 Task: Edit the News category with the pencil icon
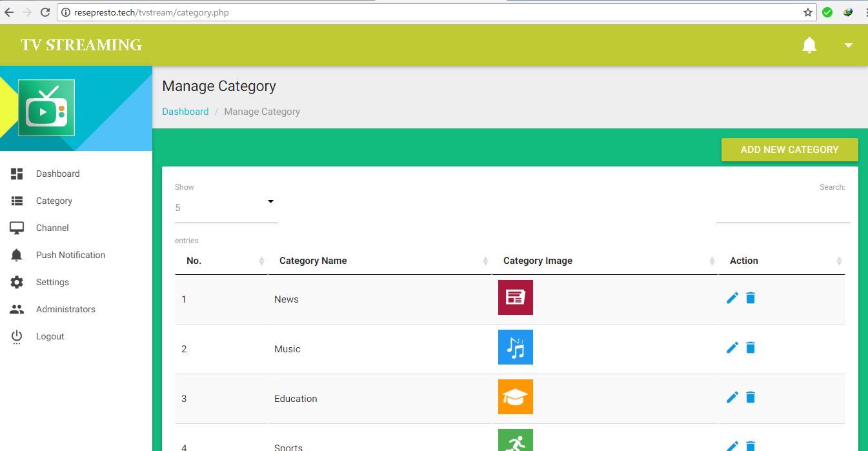(732, 298)
